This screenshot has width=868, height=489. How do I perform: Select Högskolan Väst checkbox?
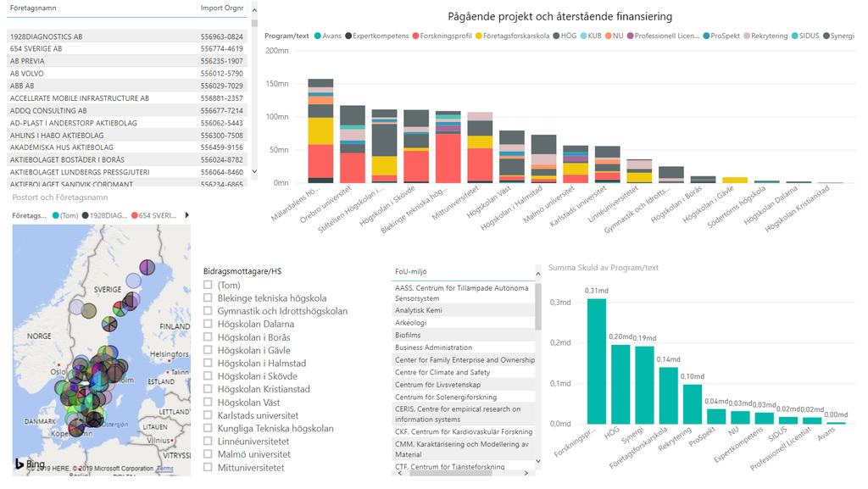[208, 403]
